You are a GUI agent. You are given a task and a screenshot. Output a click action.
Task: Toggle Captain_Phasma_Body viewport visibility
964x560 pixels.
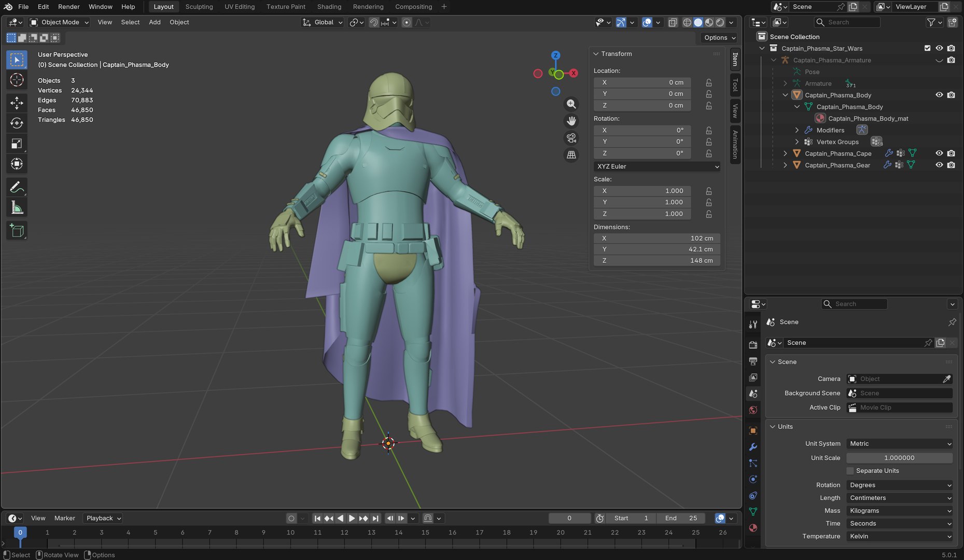click(x=939, y=95)
